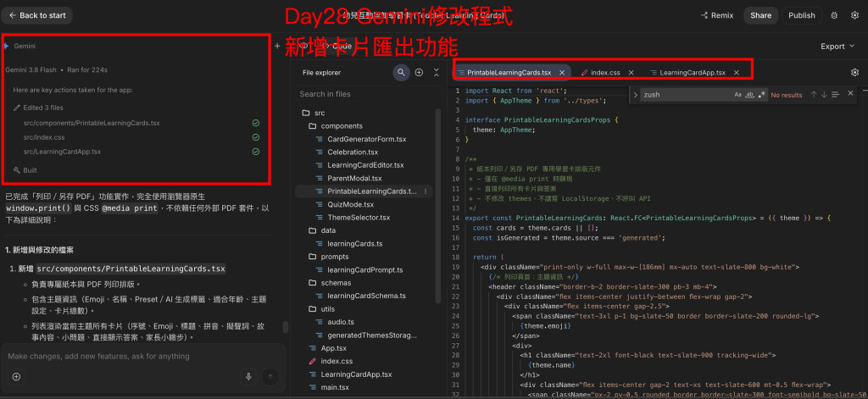Go back via Back to start button

pyautogui.click(x=36, y=15)
